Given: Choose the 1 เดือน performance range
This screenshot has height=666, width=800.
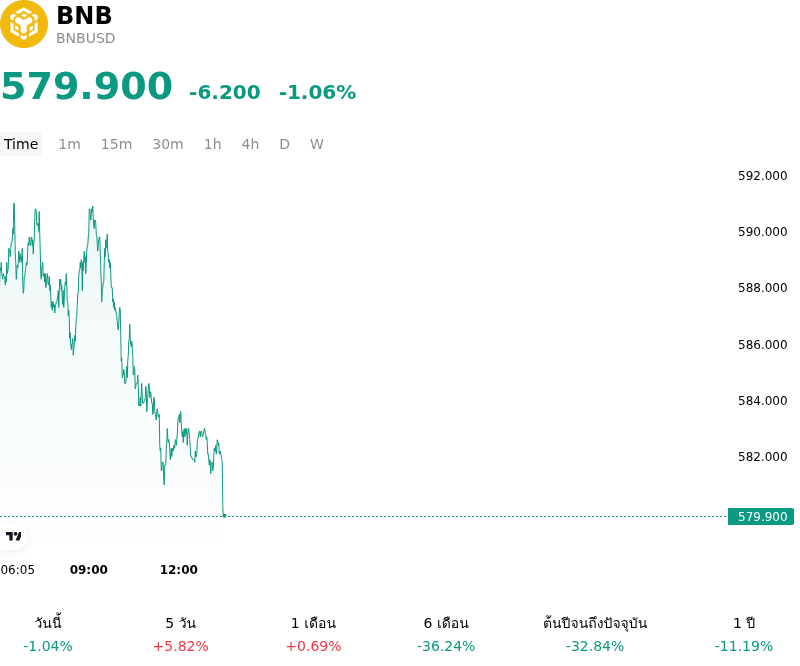Looking at the screenshot, I should tap(313, 634).
